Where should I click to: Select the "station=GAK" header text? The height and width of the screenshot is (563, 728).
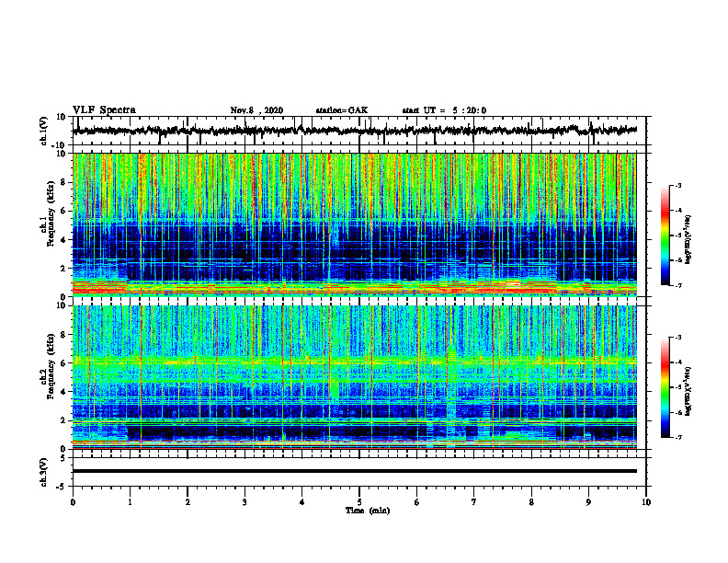pyautogui.click(x=342, y=110)
